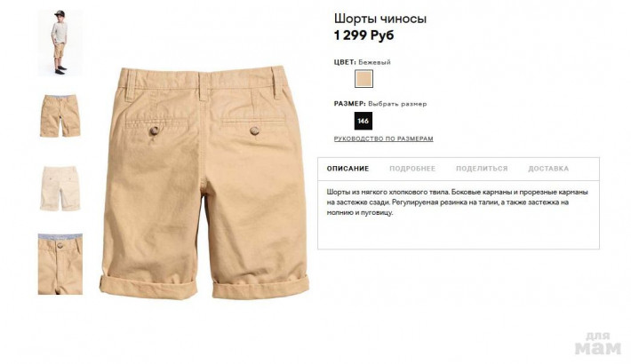Click the 1 299 Руб price
This screenshot has height=364, width=631.
[x=363, y=36]
